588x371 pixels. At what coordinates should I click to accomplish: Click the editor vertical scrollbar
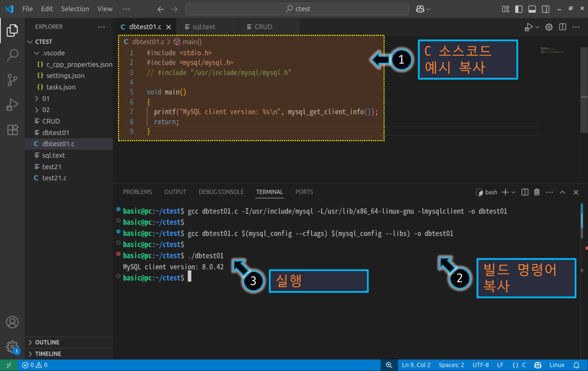[584, 90]
